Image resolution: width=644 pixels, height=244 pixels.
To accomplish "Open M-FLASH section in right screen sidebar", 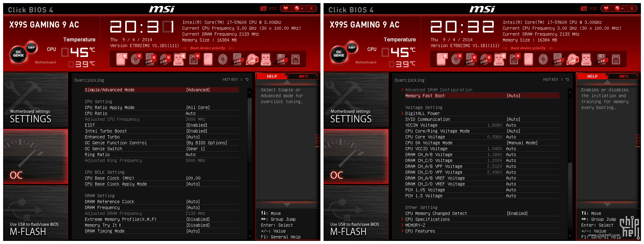I will point(356,212).
